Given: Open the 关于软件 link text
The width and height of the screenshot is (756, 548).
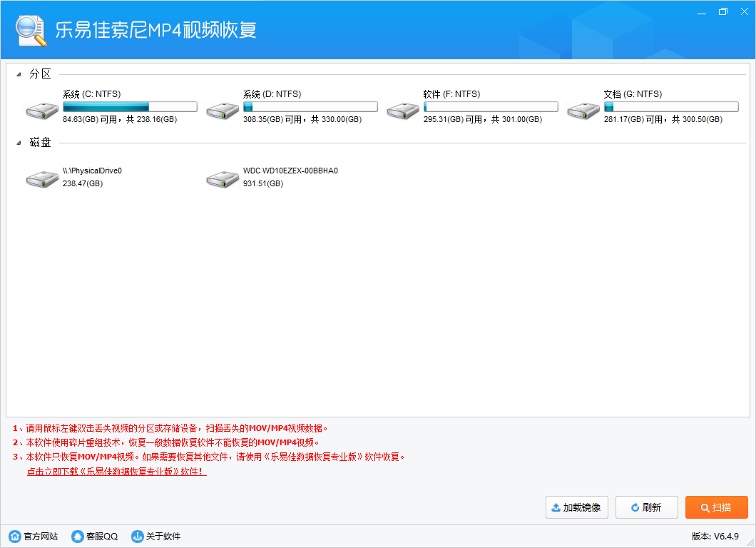Looking at the screenshot, I should (x=163, y=537).
